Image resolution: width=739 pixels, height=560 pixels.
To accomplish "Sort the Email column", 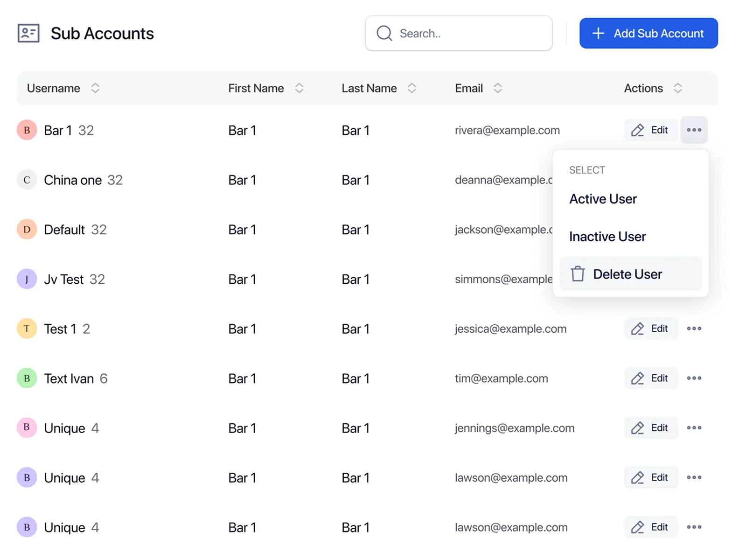I will (498, 88).
